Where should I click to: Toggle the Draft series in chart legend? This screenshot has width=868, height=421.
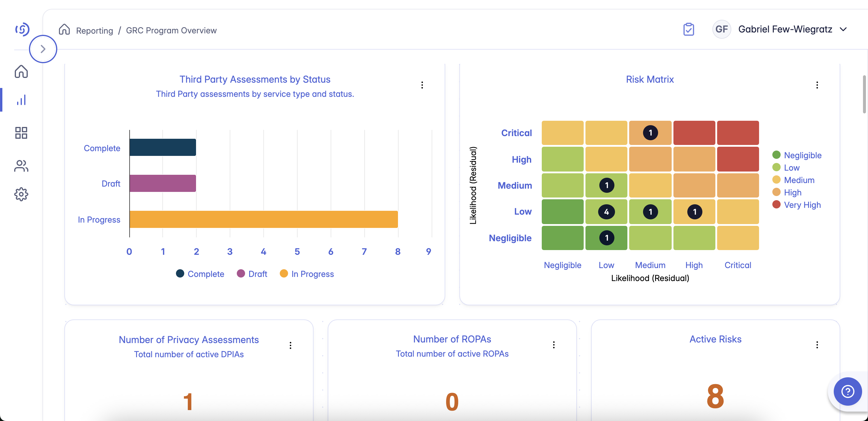pyautogui.click(x=252, y=274)
